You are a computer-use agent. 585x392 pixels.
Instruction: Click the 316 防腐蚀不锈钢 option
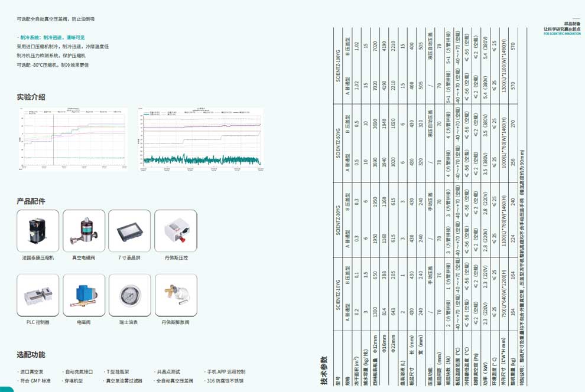click(223, 381)
